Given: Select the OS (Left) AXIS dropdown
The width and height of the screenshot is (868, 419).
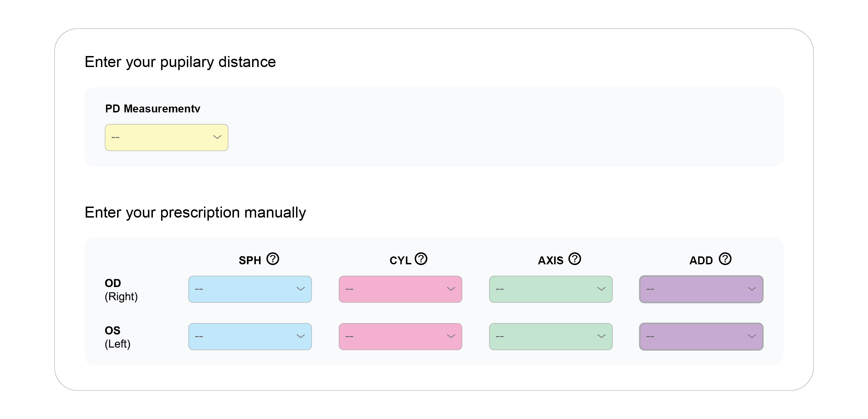Looking at the screenshot, I should click(x=551, y=337).
